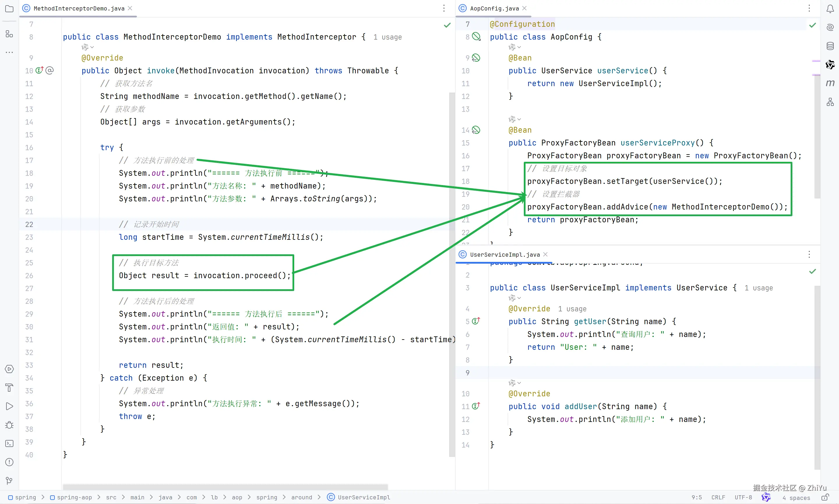Open the Terminal tool window
This screenshot has width=839, height=504.
9,443
